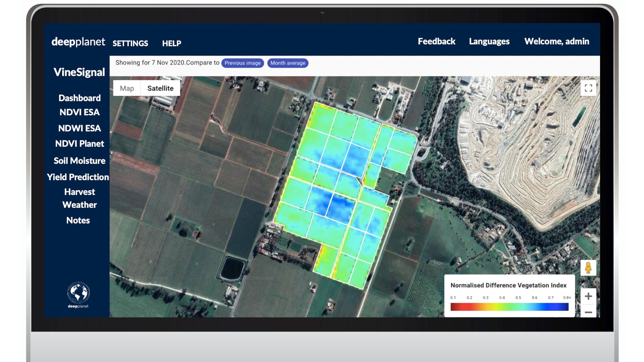Open the HELP menu
This screenshot has width=644, height=362.
tap(171, 43)
